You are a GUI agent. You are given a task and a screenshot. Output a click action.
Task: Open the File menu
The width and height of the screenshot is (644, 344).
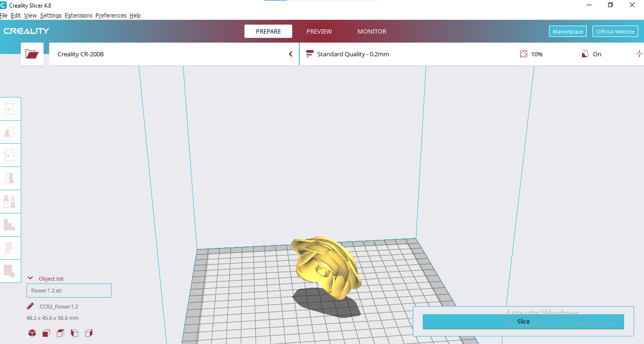[x=4, y=15]
